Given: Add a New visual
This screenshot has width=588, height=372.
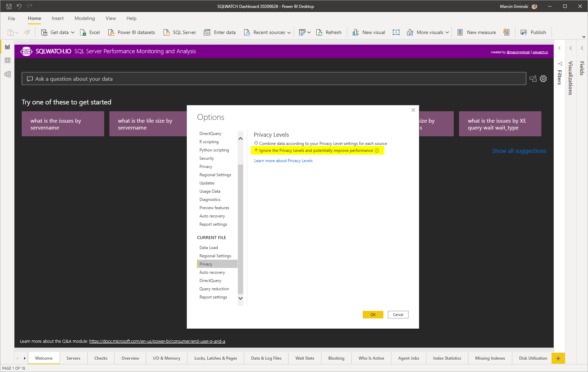Looking at the screenshot, I should (369, 32).
